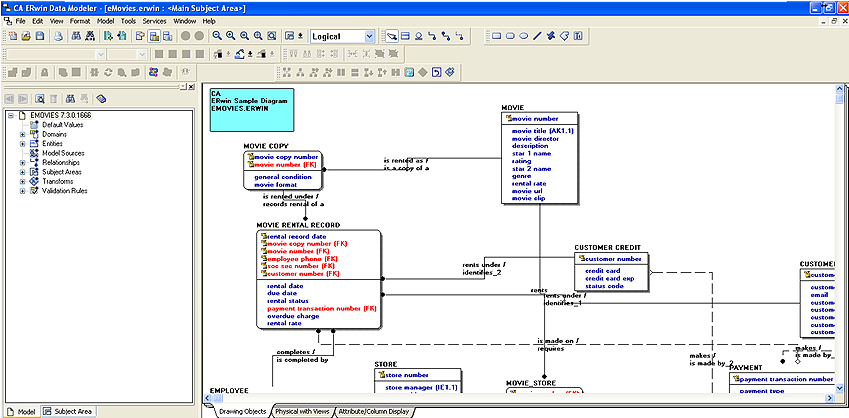The image size is (849, 418).
Task: Open the Logical model type dropdown
Action: (370, 36)
